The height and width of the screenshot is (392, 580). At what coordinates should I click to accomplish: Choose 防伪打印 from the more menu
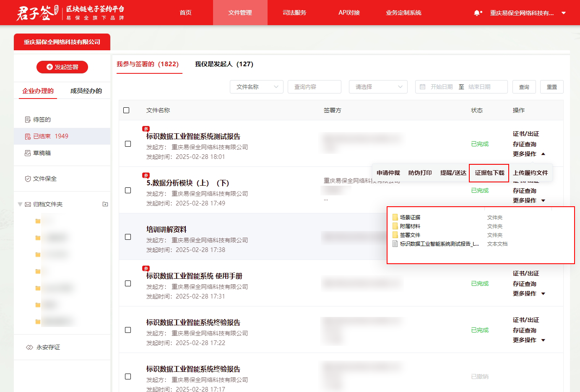coord(420,173)
